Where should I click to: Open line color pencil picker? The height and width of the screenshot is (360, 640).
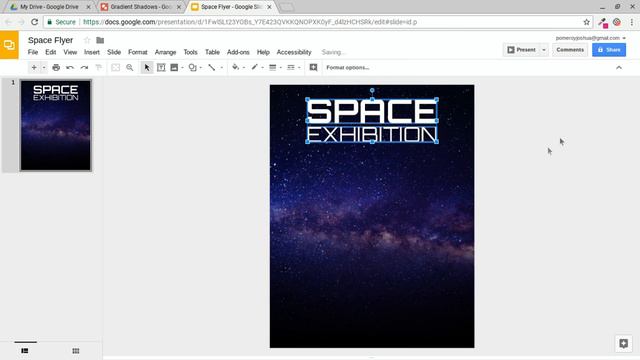pyautogui.click(x=255, y=67)
